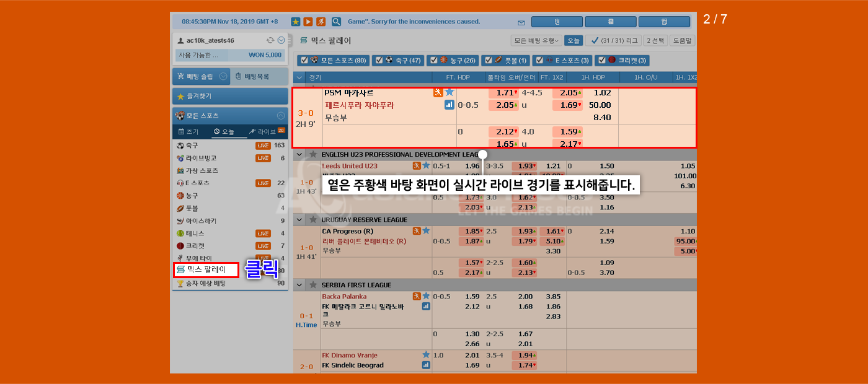Screen dimensions: 868x384
Task: Expand the account dropdown beside ac10k_atests46
Action: (x=281, y=40)
